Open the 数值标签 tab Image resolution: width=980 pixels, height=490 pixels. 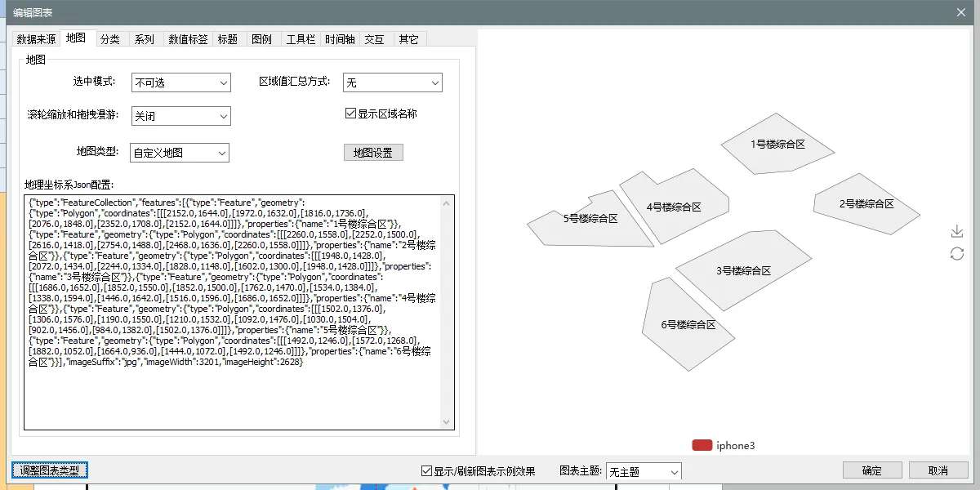pyautogui.click(x=188, y=39)
